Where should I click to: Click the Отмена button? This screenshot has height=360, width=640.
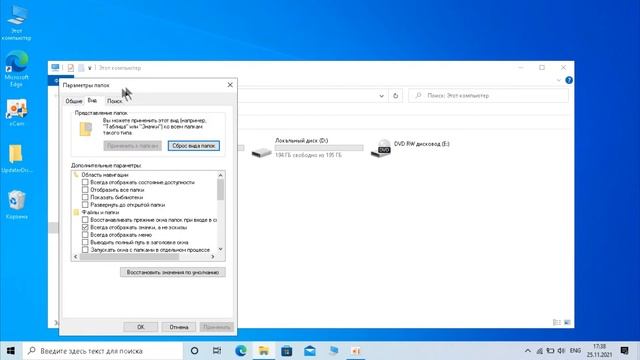179,327
